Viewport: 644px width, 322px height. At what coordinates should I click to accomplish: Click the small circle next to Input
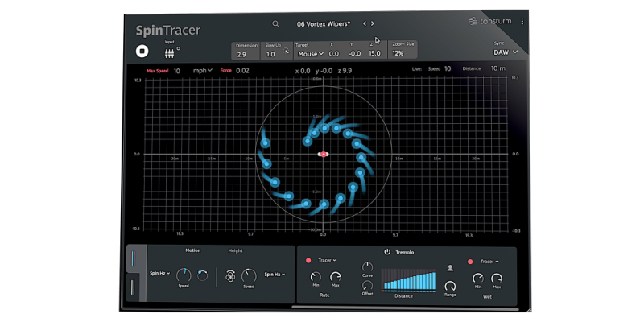point(178,48)
